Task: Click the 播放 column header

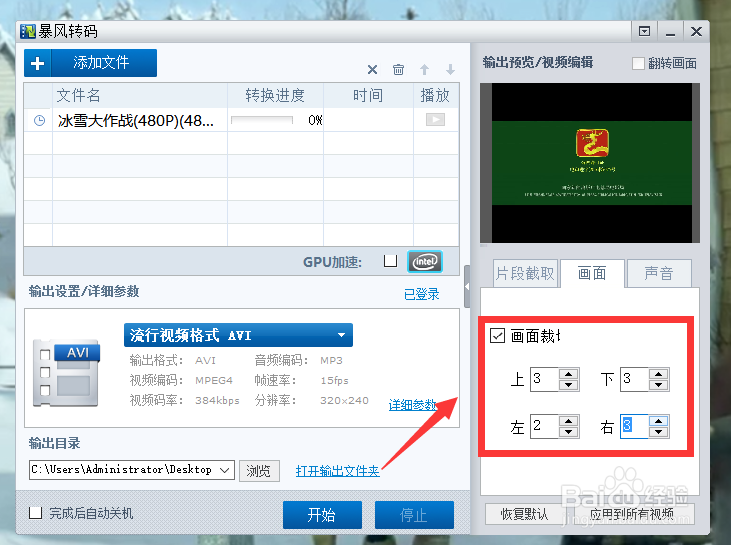Action: tap(435, 95)
